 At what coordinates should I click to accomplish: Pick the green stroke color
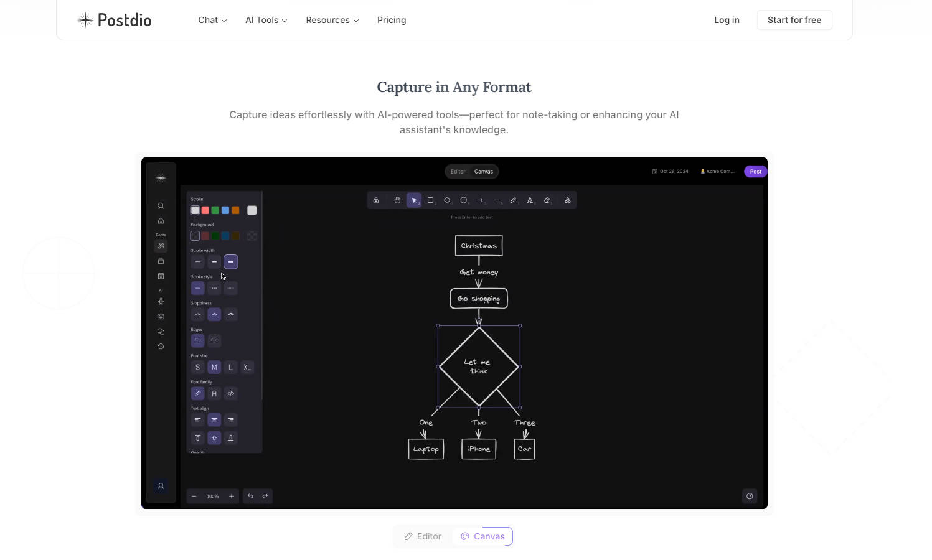[x=215, y=210]
